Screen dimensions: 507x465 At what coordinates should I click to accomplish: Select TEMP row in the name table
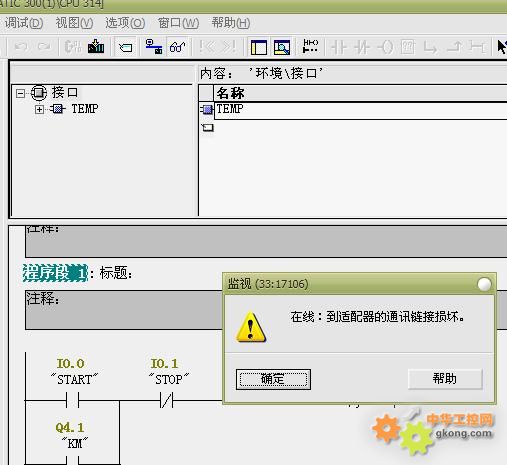(x=360, y=110)
